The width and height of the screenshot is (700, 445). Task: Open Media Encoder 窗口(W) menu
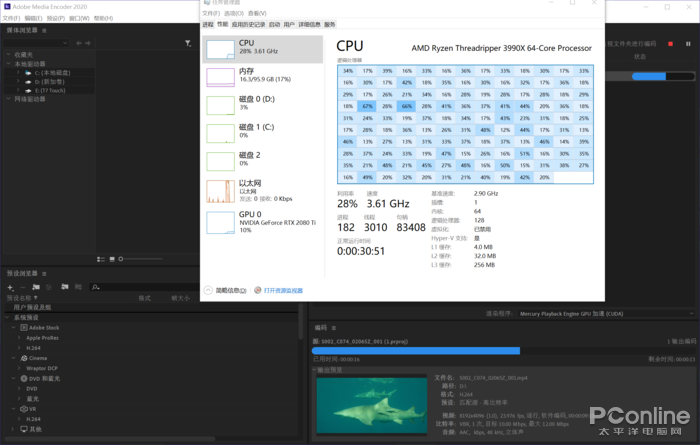click(79, 18)
